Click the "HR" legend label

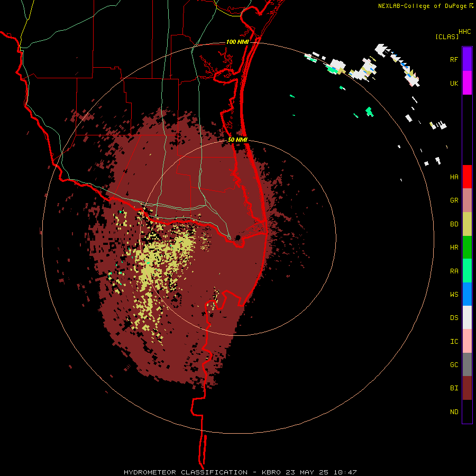(x=454, y=248)
